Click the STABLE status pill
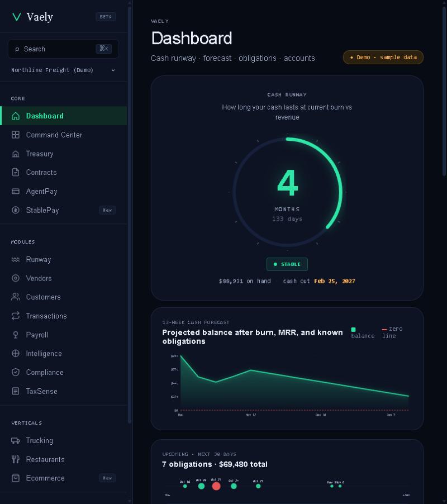This screenshot has height=504, width=447. pyautogui.click(x=287, y=264)
